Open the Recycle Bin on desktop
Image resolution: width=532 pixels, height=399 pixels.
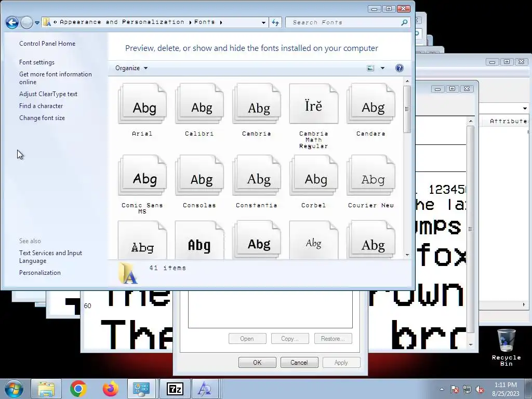pyautogui.click(x=506, y=348)
